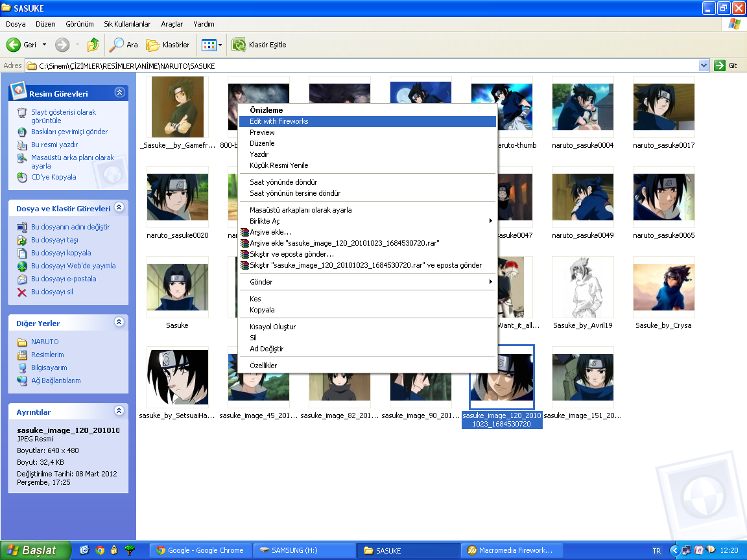Click the copy icon beside Bu dosyayı kopyala
747x560 pixels.
tap(22, 253)
